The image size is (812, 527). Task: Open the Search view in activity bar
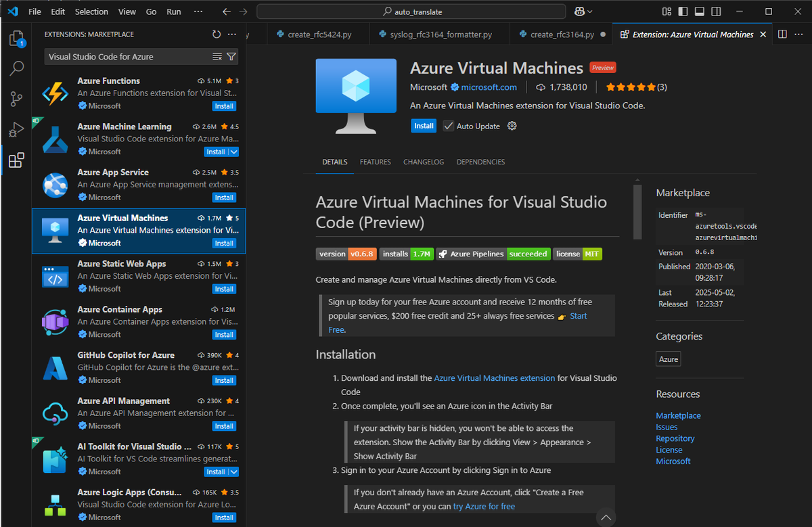tap(16, 68)
